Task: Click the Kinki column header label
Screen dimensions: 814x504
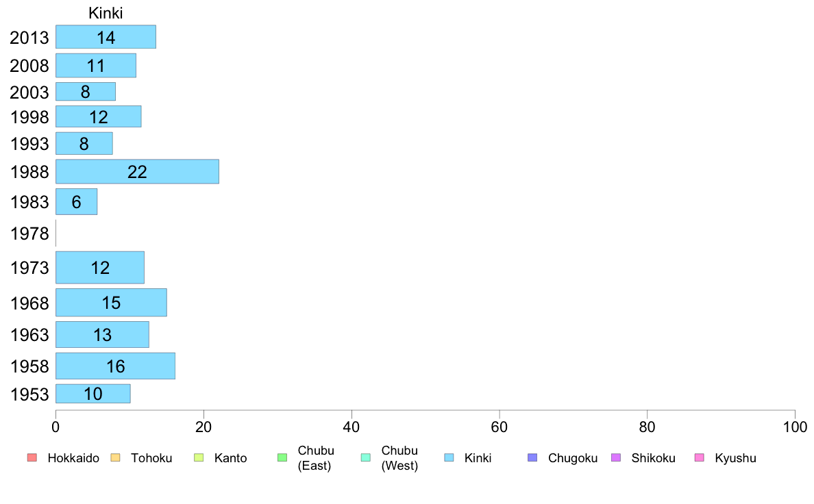Action: pos(106,13)
